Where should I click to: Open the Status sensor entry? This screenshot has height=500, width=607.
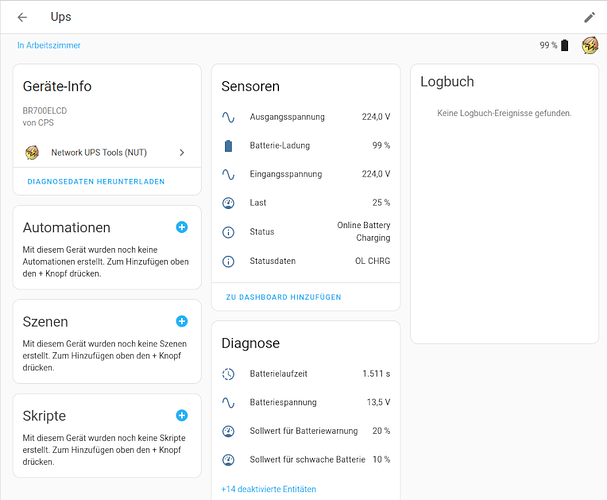click(x=305, y=232)
